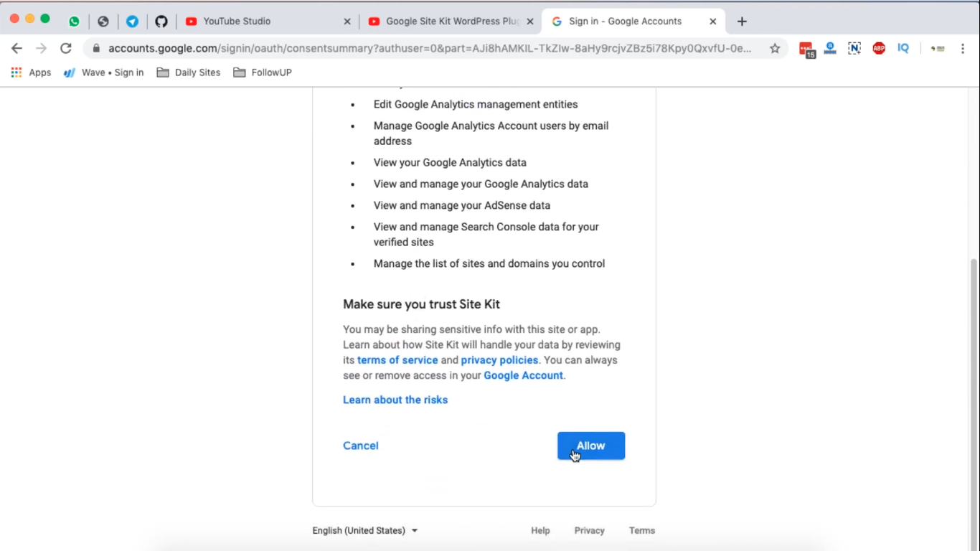980x551 pixels.
Task: Open the privacy policies link
Action: tap(499, 360)
